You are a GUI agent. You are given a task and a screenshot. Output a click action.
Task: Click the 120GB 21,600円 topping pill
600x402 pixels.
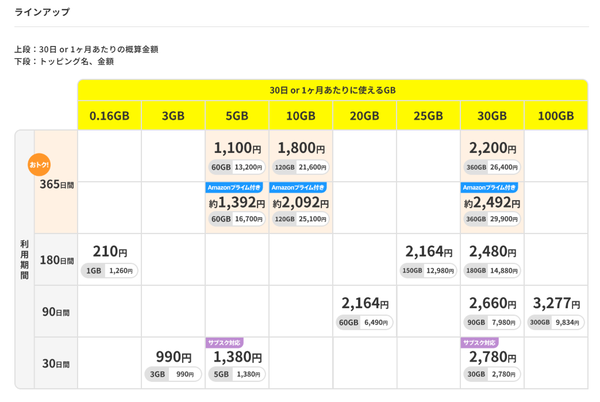pyautogui.click(x=301, y=167)
